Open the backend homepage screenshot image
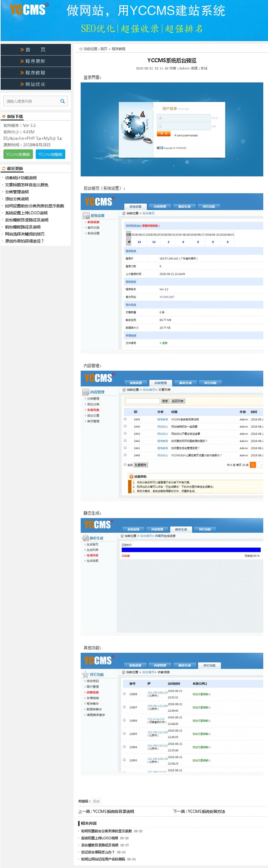The width and height of the screenshot is (268, 868). [x=172, y=273]
